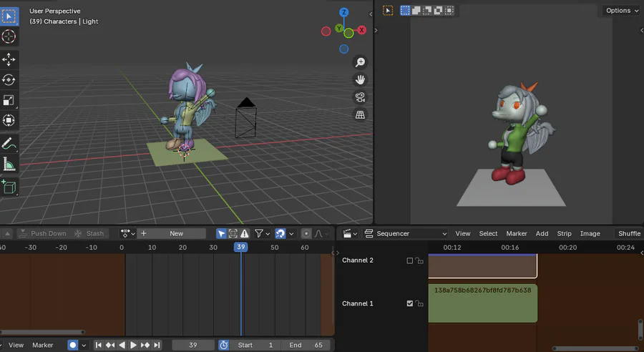Screen dimensions: 644x352
Task: Set selection mode to Extend
Action: 416,11
